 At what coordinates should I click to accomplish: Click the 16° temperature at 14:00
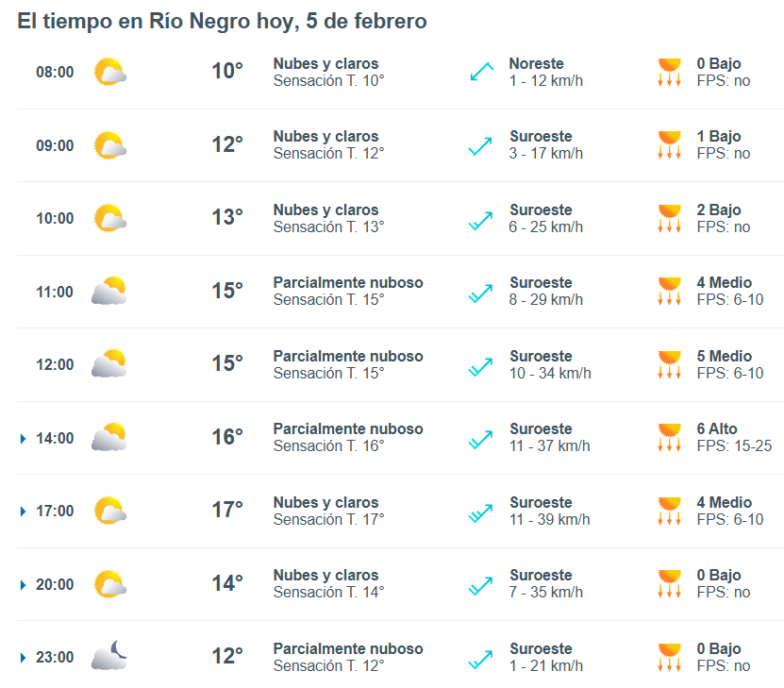pyautogui.click(x=226, y=438)
